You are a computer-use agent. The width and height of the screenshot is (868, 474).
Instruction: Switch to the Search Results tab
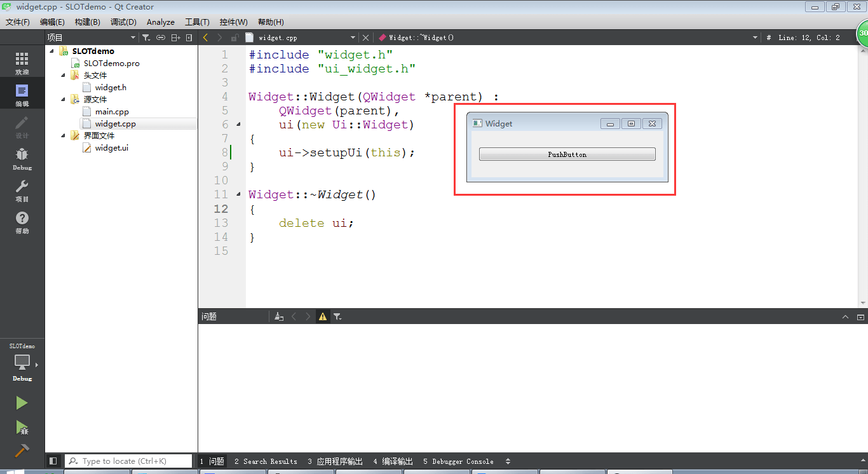(x=266, y=461)
